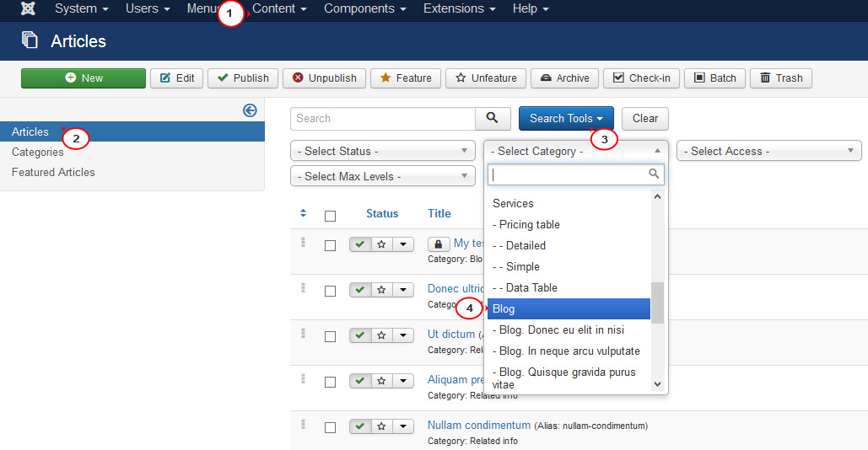Toggle featured star for Aliquam row
The width and height of the screenshot is (868, 450).
381,380
